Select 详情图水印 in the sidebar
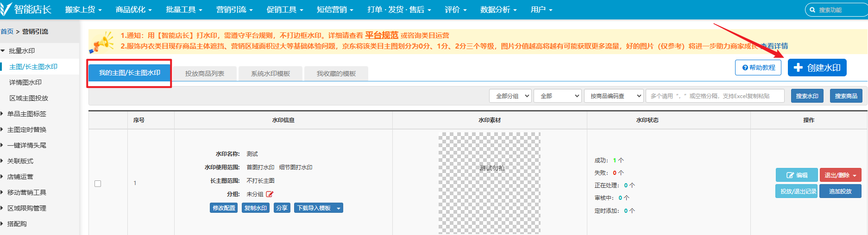 click(25, 82)
